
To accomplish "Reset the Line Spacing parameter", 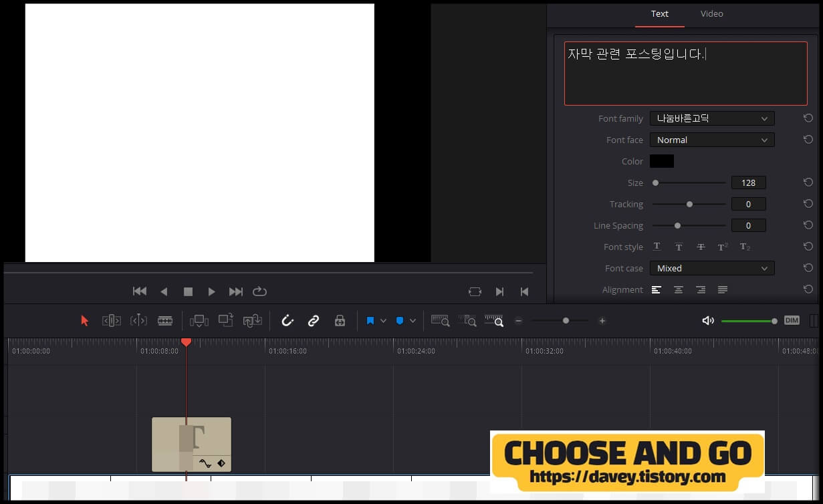I will coord(808,225).
